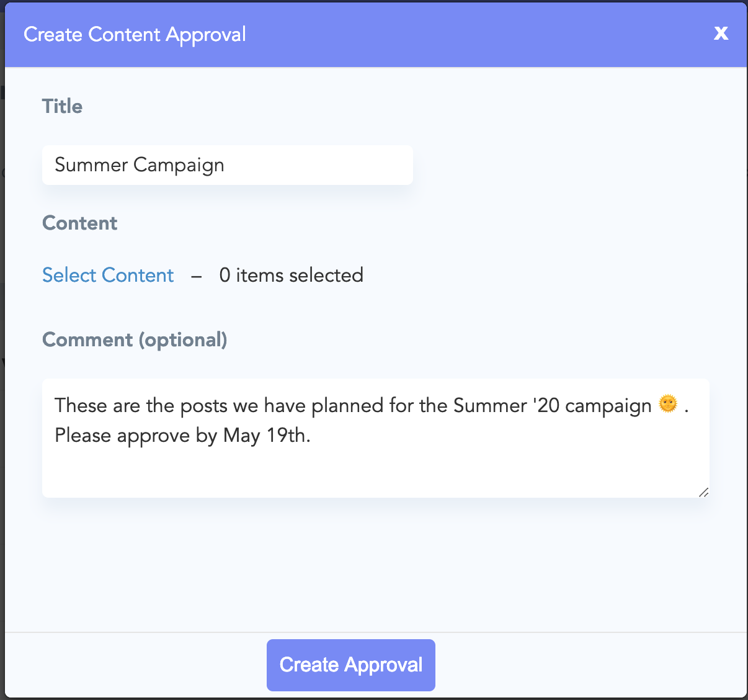Click the "Comment (optional)" label
The image size is (748, 700).
pyautogui.click(x=135, y=340)
